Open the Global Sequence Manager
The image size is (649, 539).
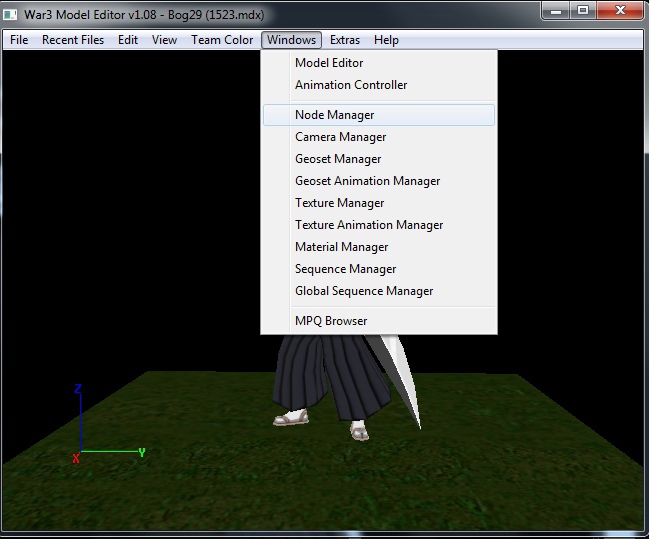click(x=379, y=291)
